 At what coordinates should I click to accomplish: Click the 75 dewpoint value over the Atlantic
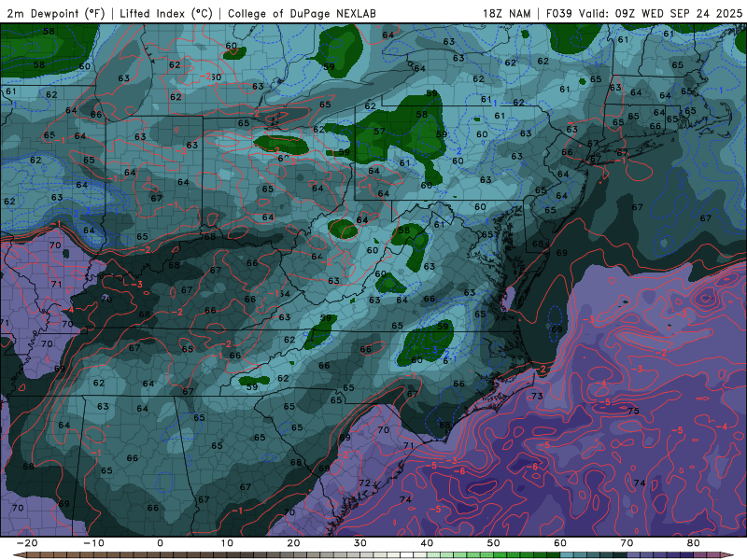click(x=633, y=411)
